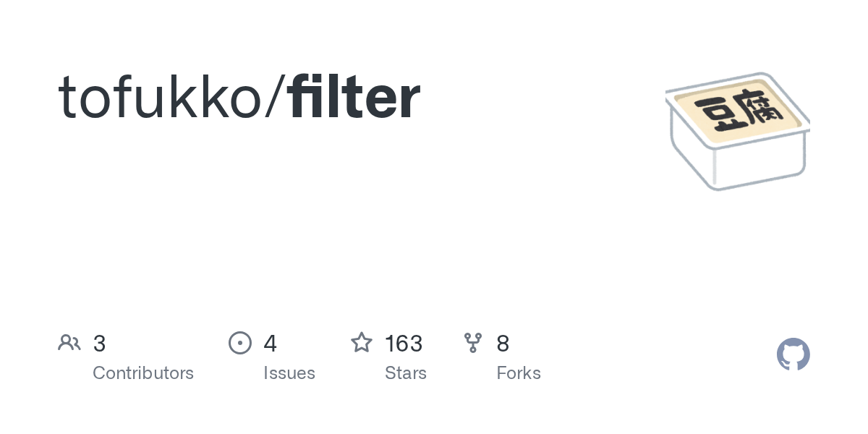Click the issues circle icon
The height and width of the screenshot is (434, 868).
click(240, 343)
